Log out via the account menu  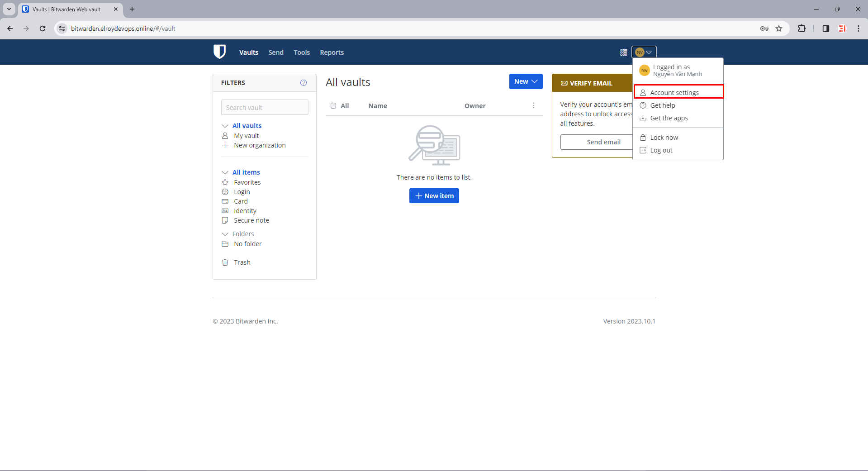coord(678,150)
